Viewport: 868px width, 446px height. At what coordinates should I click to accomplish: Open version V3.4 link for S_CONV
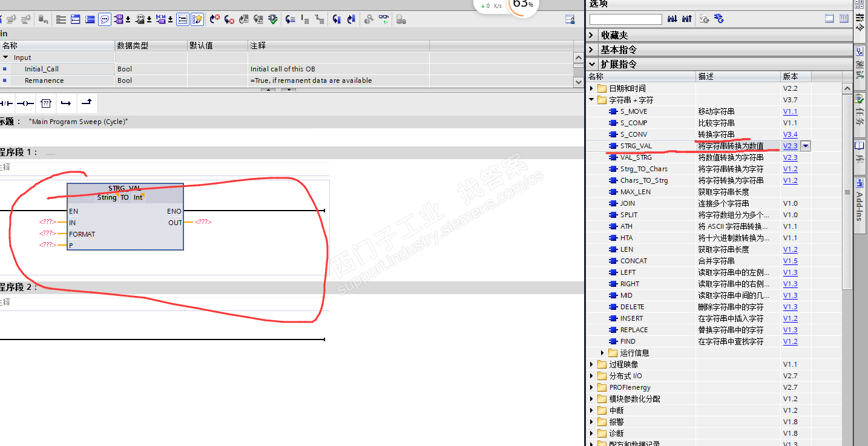790,134
